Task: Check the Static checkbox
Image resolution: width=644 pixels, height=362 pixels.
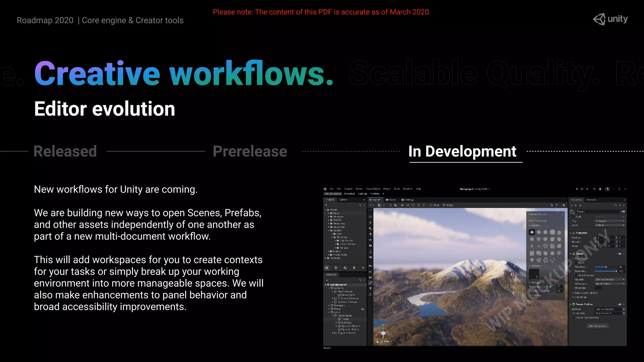Action: pos(573,217)
